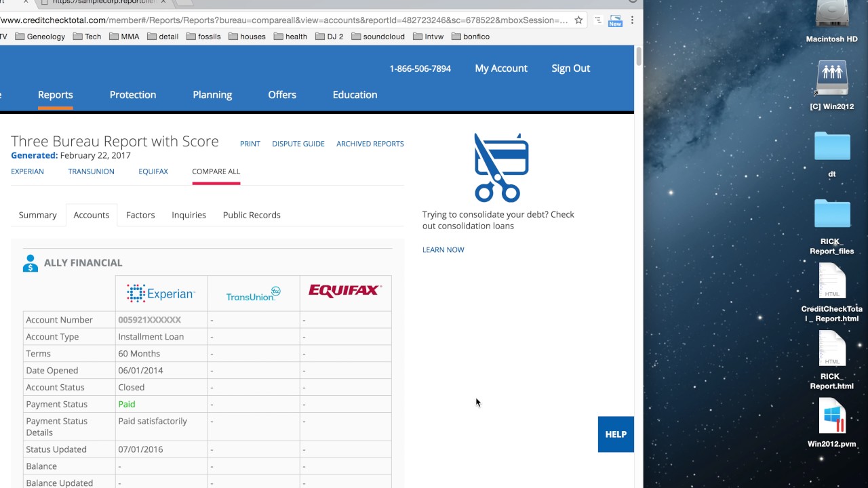868x488 pixels.
Task: Click the 1-866-506-7894 phone number
Action: coord(420,68)
